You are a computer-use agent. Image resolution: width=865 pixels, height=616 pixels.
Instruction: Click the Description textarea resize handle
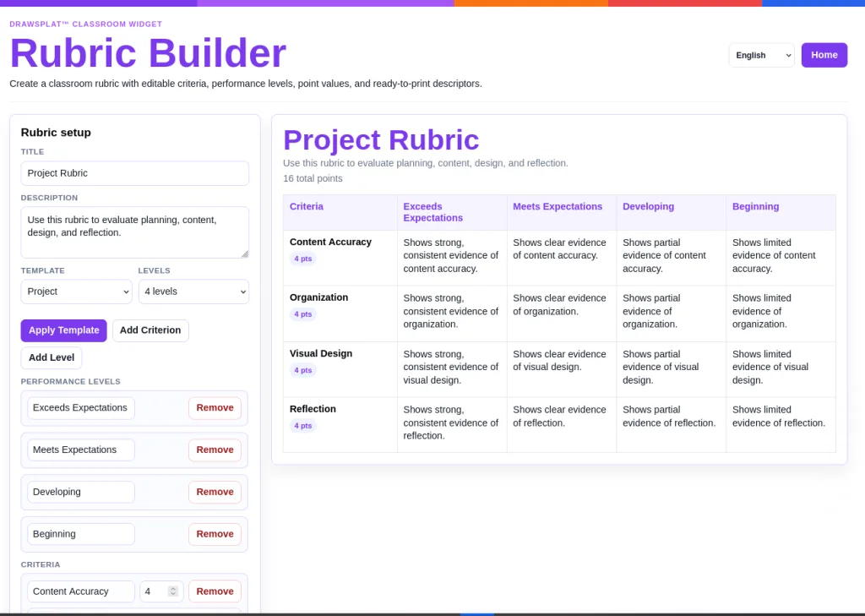(x=245, y=253)
